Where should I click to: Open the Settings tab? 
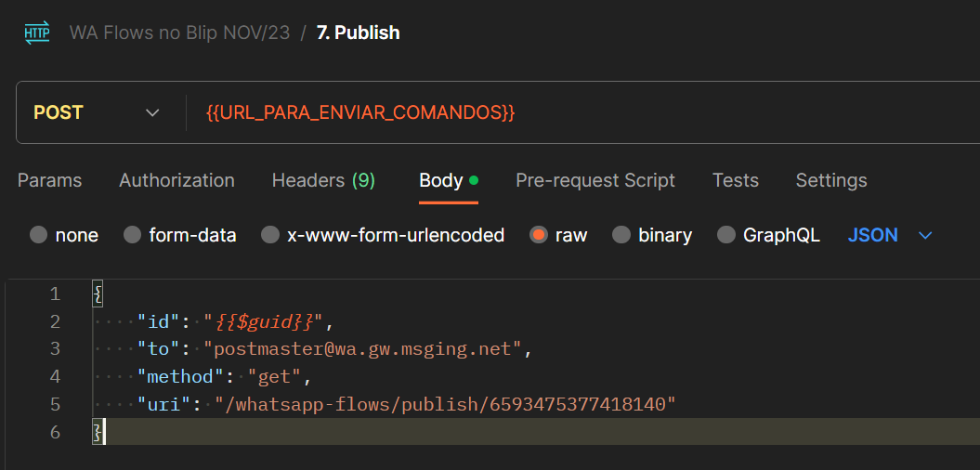(x=831, y=180)
